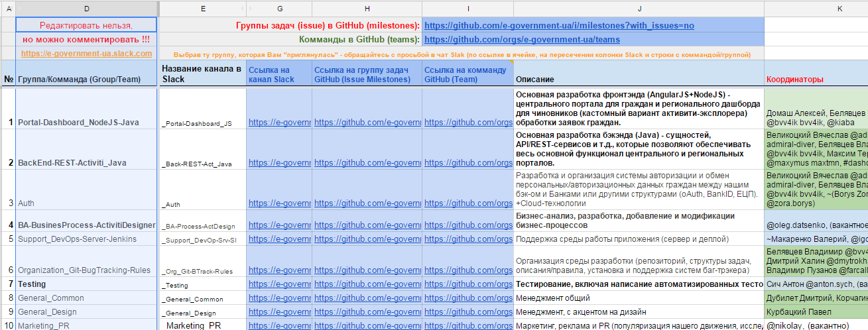Viewport: 868px width, 330px height.
Task: Select the '_General_Design' channel cell
Action: click(203, 312)
